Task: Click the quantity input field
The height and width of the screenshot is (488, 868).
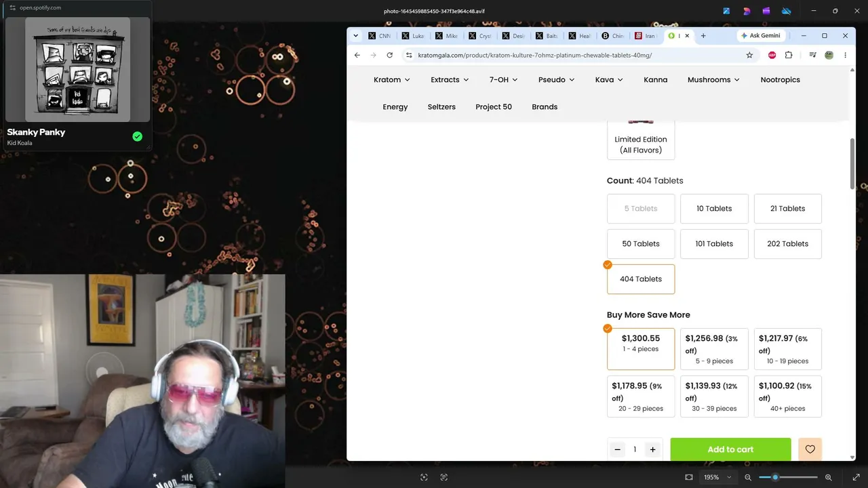Action: 635,449
